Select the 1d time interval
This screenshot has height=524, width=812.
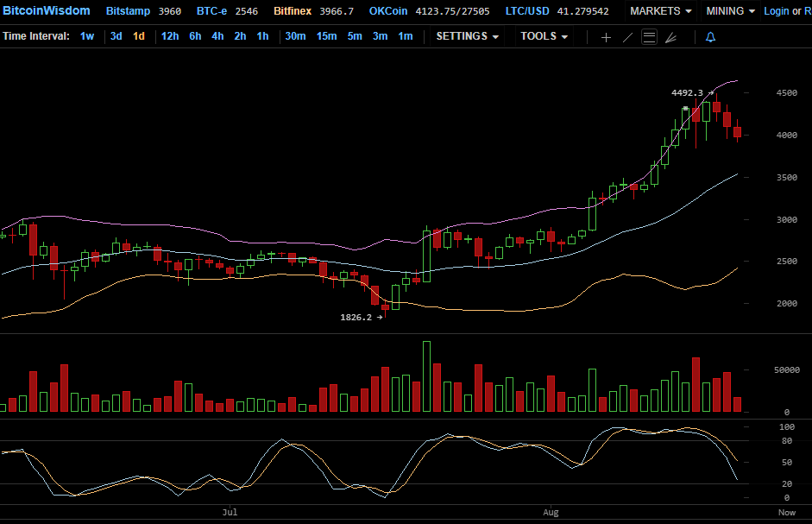pyautogui.click(x=138, y=36)
